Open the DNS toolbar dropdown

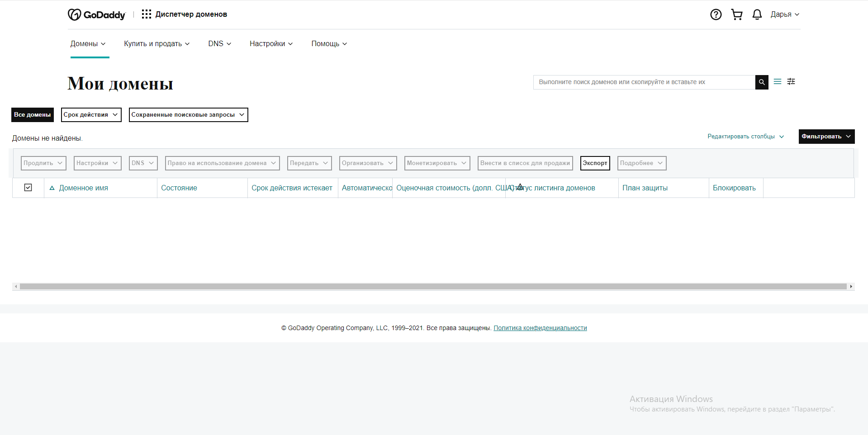143,163
